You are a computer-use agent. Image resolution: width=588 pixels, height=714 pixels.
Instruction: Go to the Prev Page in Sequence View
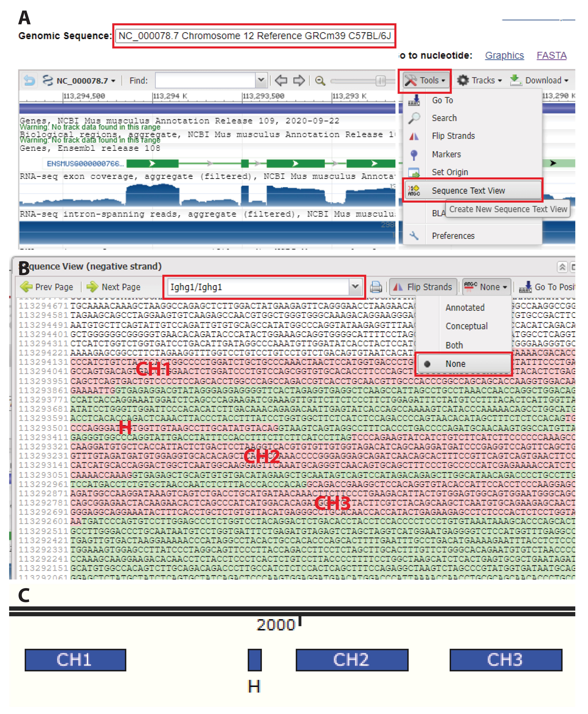47,287
